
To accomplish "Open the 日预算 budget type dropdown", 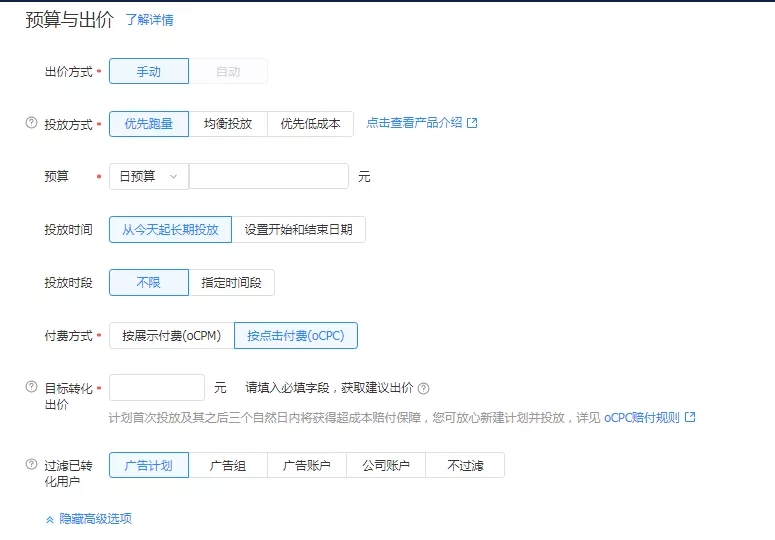I will click(x=148, y=176).
